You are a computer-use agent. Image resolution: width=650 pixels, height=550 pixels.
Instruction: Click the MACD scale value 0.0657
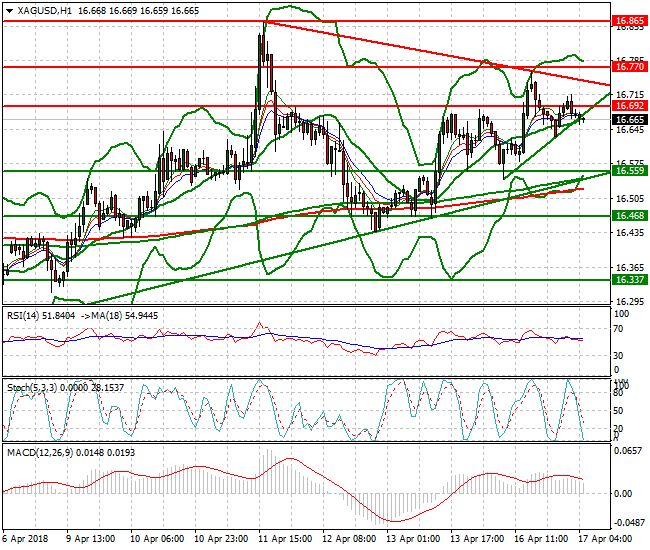628,451
